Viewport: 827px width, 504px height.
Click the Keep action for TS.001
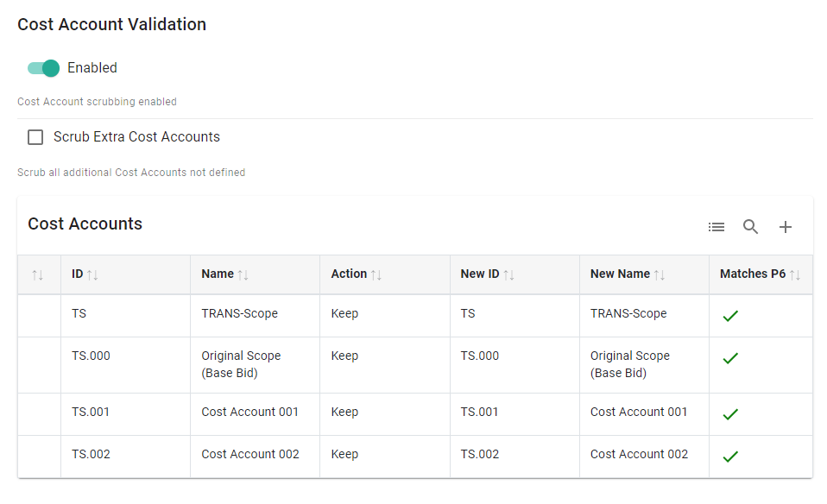pyautogui.click(x=344, y=412)
